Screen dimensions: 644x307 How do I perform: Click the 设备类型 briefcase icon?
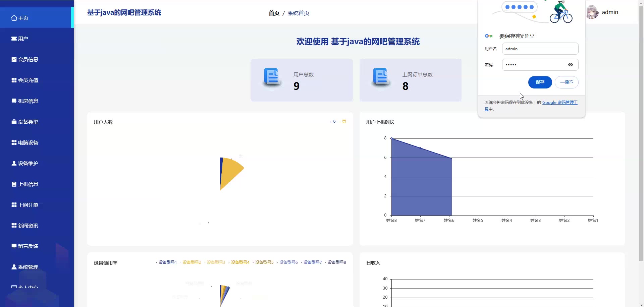point(14,122)
